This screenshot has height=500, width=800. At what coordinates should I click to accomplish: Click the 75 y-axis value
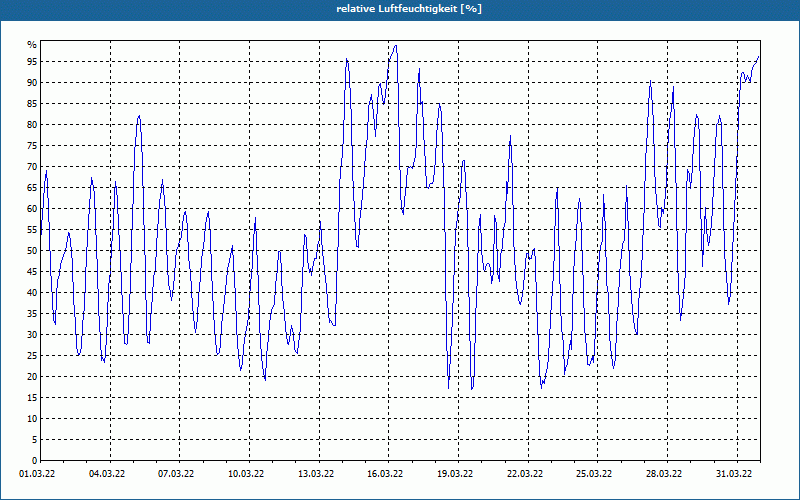pos(32,145)
